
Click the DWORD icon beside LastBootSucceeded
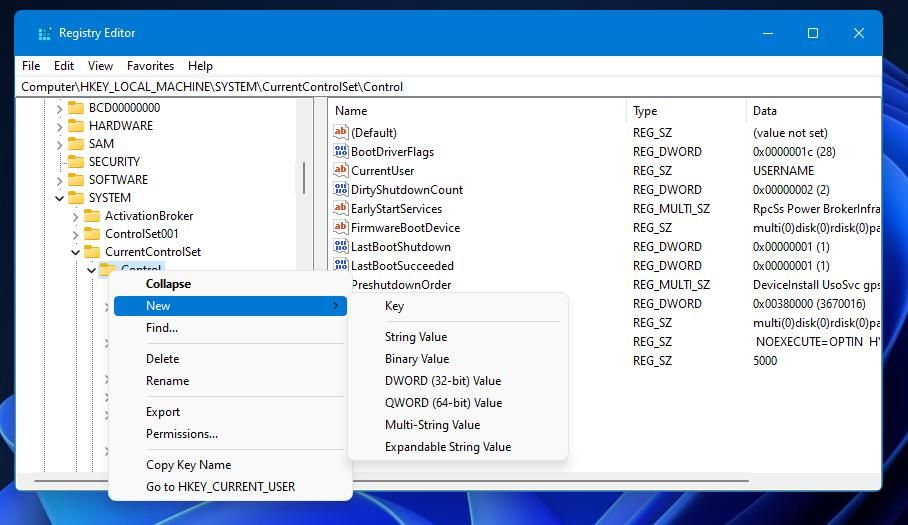(340, 265)
